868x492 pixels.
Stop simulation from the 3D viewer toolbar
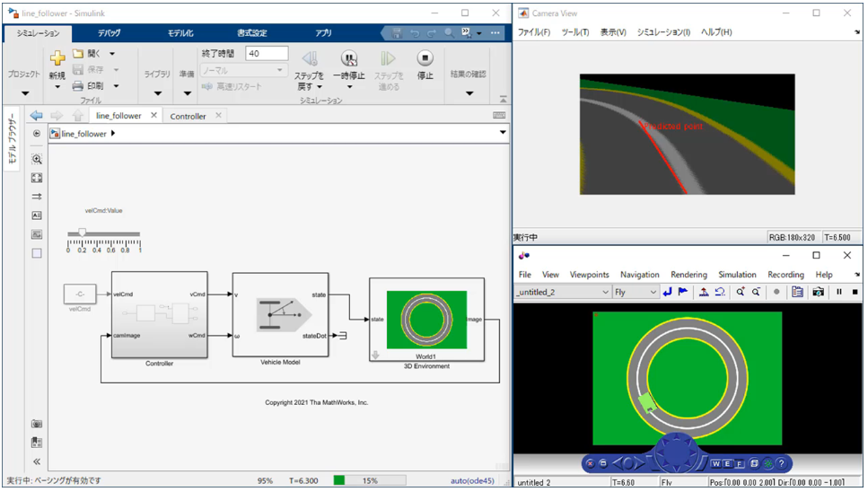coord(855,292)
